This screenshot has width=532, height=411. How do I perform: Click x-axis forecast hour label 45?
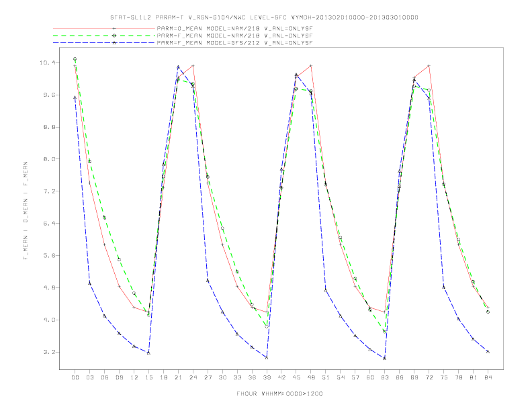[296, 377]
